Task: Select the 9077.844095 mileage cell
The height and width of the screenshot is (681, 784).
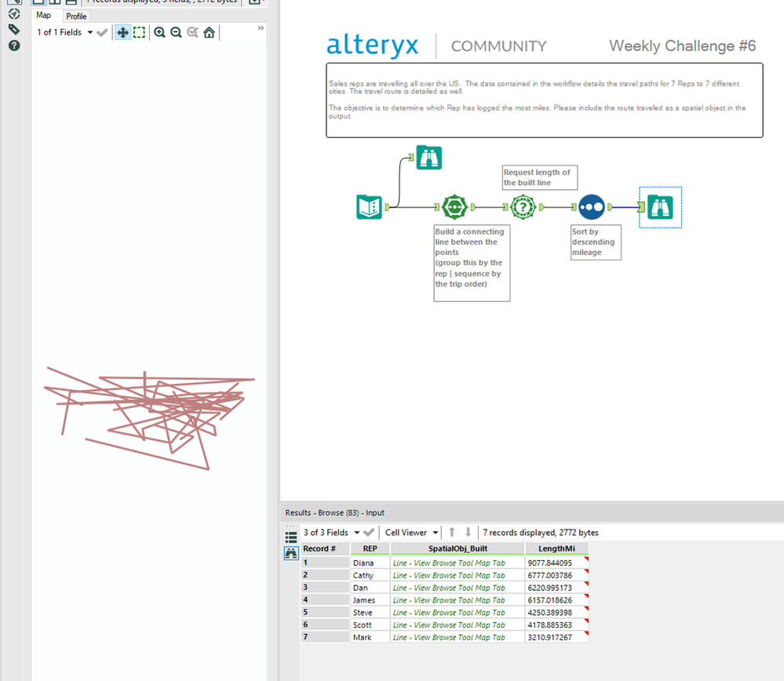Action: pyautogui.click(x=556, y=563)
